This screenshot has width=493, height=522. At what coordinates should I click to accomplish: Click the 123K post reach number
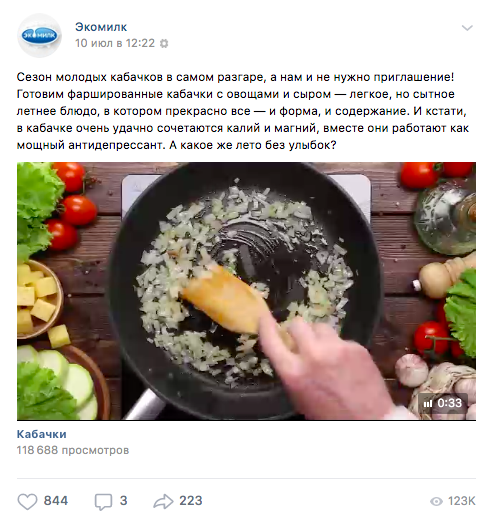462,501
